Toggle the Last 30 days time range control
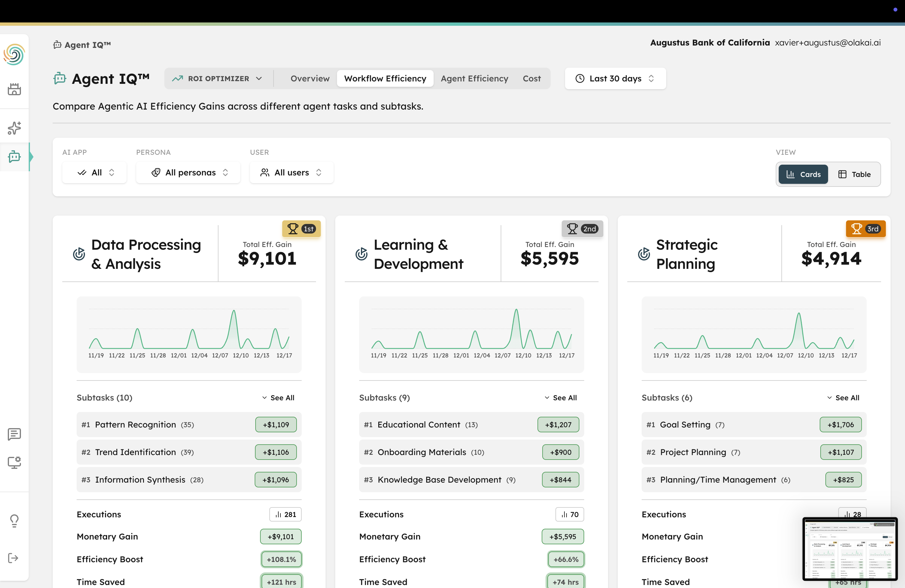The width and height of the screenshot is (905, 588). click(615, 78)
